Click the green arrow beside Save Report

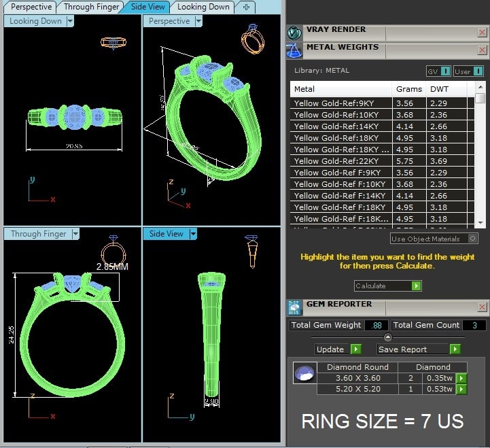455,349
